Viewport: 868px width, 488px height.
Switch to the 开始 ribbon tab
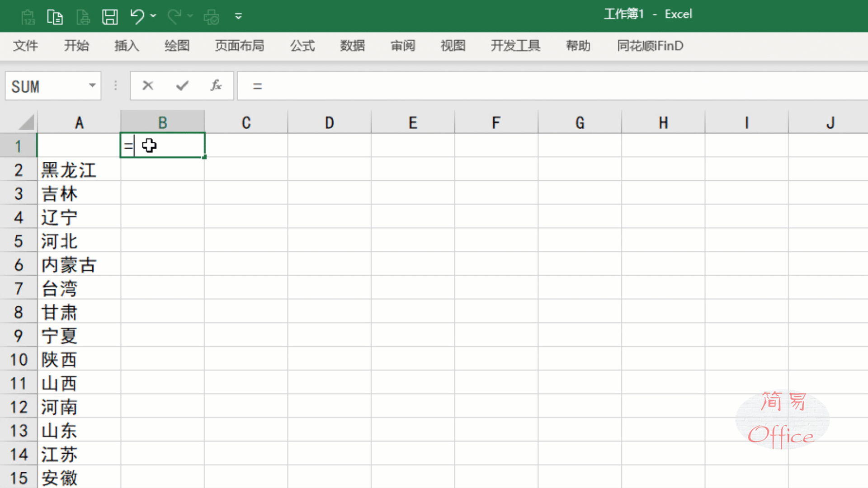pos(76,46)
